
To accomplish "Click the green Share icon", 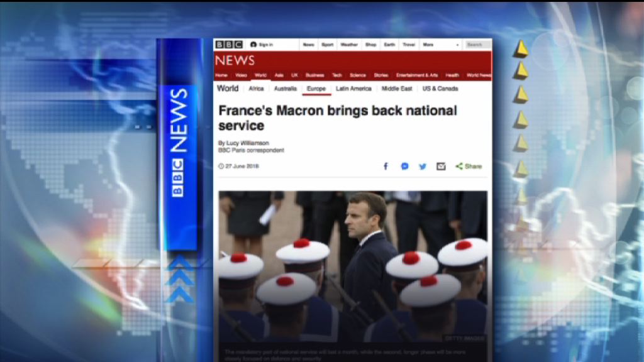I will (458, 166).
